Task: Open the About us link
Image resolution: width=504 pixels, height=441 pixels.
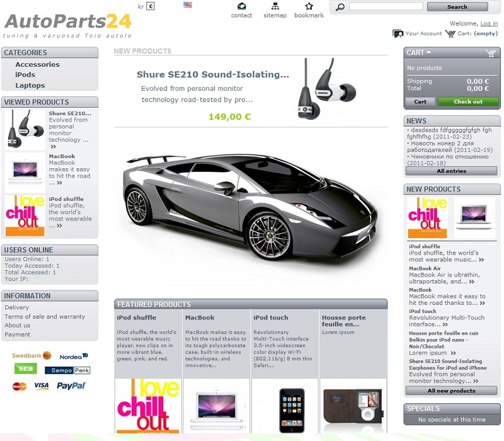Action: (18, 325)
